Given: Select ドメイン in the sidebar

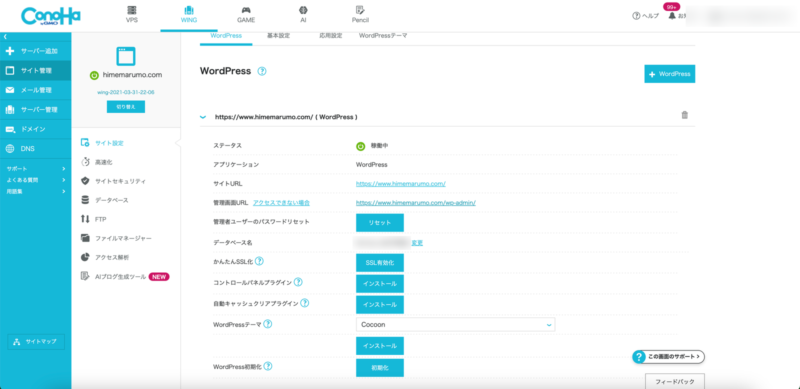Looking at the screenshot, I should pos(36,129).
